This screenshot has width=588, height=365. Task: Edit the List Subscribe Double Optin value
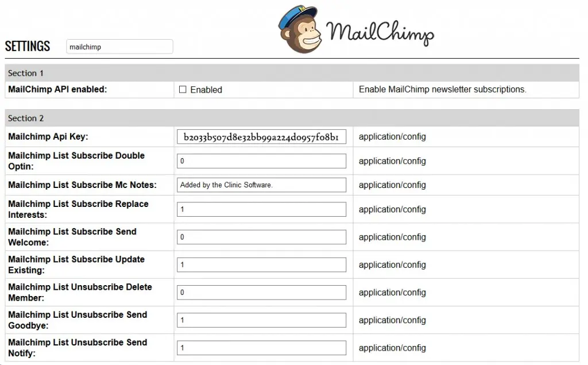tap(261, 161)
